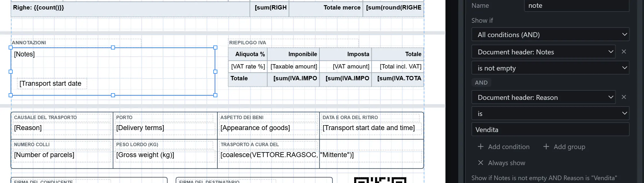
Task: Click the [Taxable amount] cell
Action: pyautogui.click(x=294, y=66)
